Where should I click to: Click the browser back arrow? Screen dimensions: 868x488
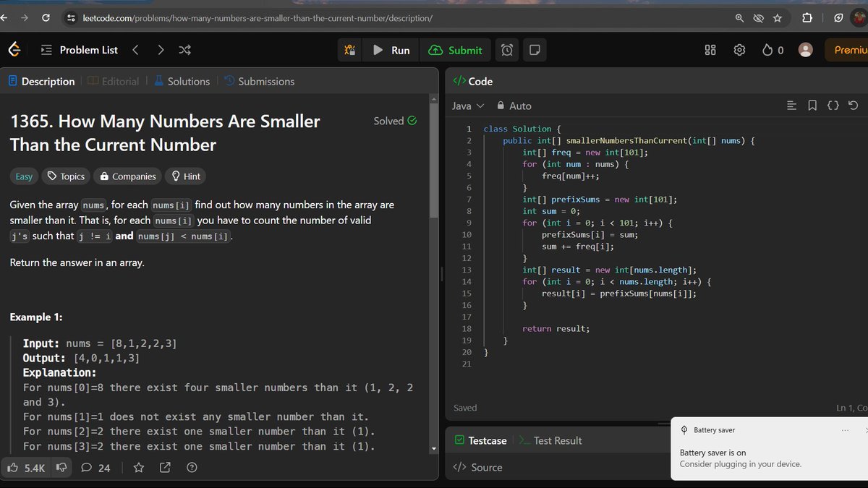pos(4,17)
